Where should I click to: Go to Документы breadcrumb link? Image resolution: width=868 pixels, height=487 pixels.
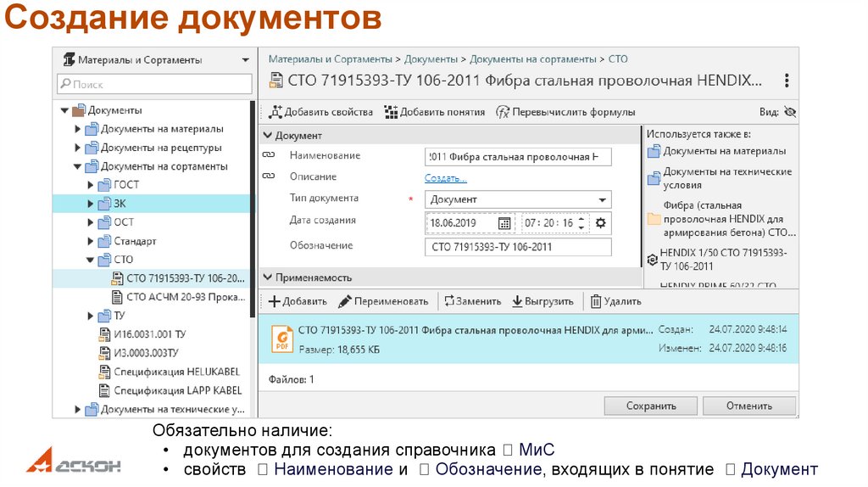pos(431,59)
